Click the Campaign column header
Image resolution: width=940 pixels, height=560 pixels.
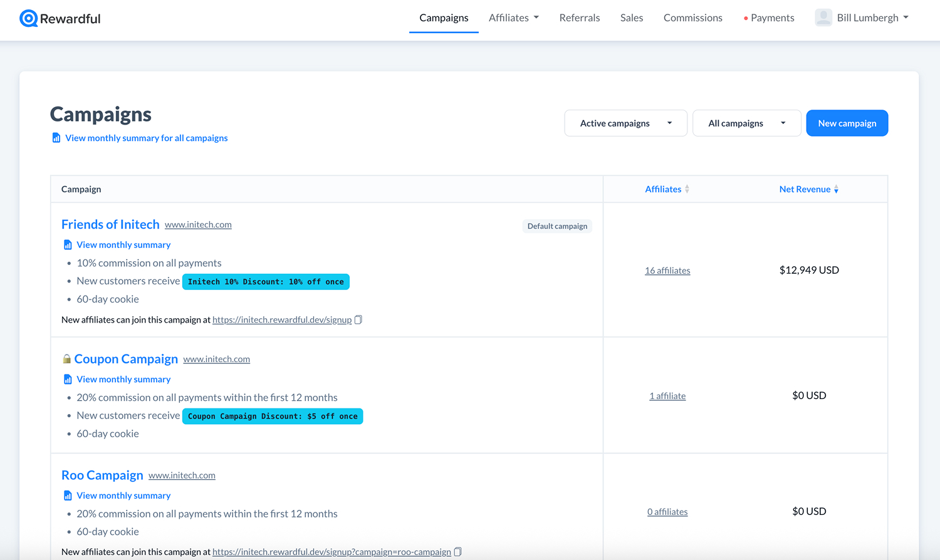pos(81,189)
